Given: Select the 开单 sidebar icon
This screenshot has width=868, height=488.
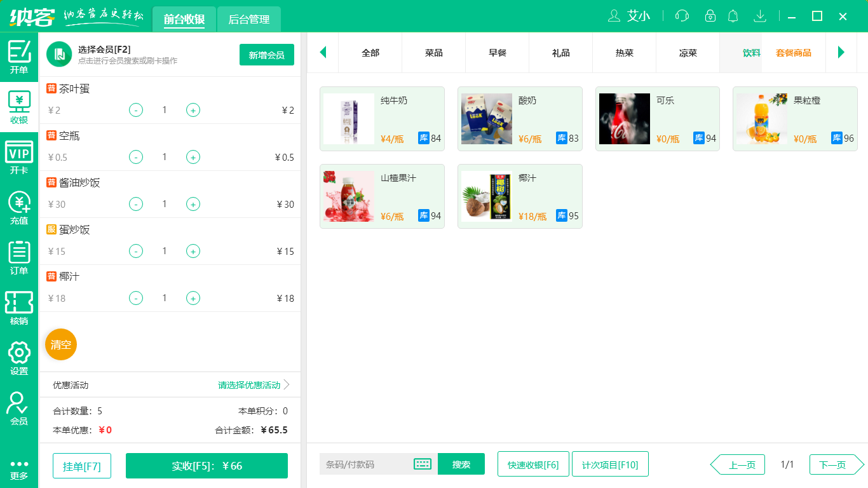Looking at the screenshot, I should (x=19, y=55).
